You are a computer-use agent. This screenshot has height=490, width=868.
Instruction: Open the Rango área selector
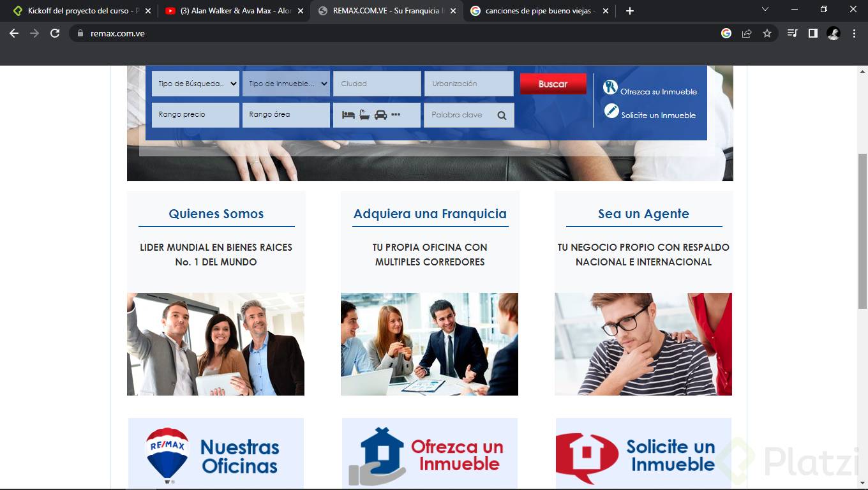(286, 115)
